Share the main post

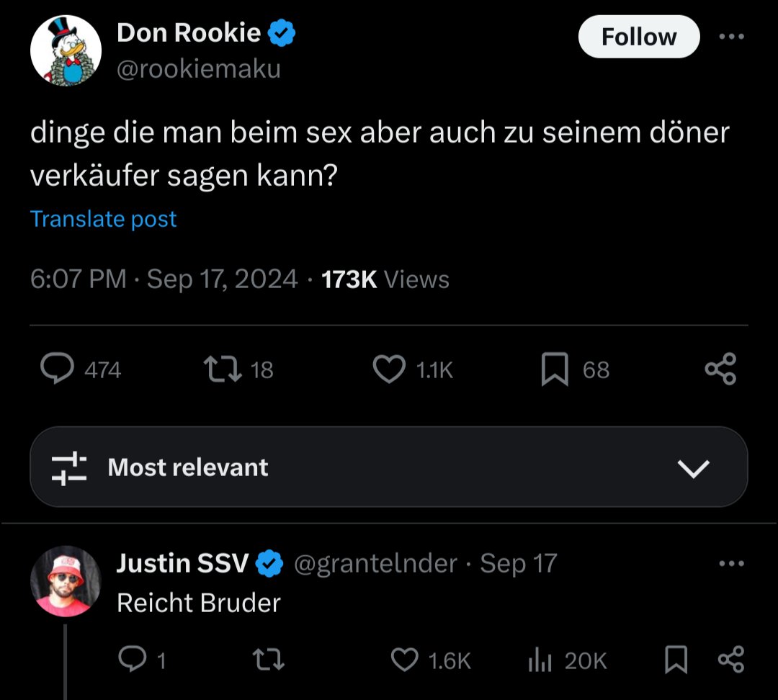(x=720, y=369)
